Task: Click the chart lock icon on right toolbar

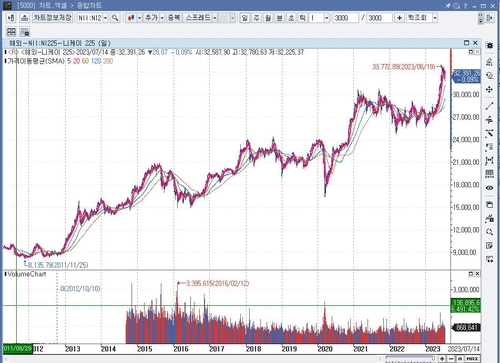Action: tap(489, 218)
